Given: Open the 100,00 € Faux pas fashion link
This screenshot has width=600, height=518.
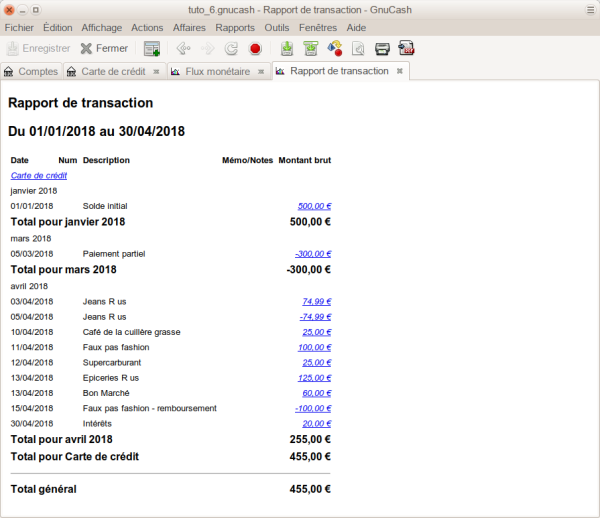Looking at the screenshot, I should 314,347.
